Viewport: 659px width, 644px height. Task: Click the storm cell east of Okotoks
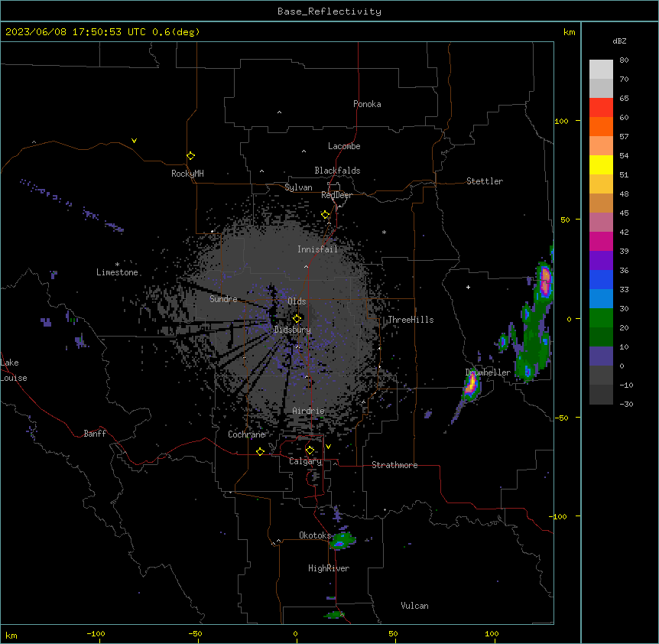342,541
